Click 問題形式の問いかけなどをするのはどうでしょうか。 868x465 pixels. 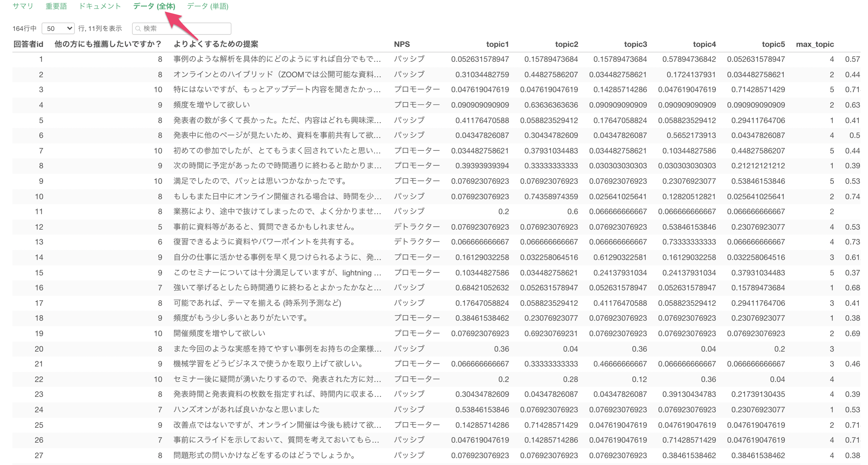[265, 455]
